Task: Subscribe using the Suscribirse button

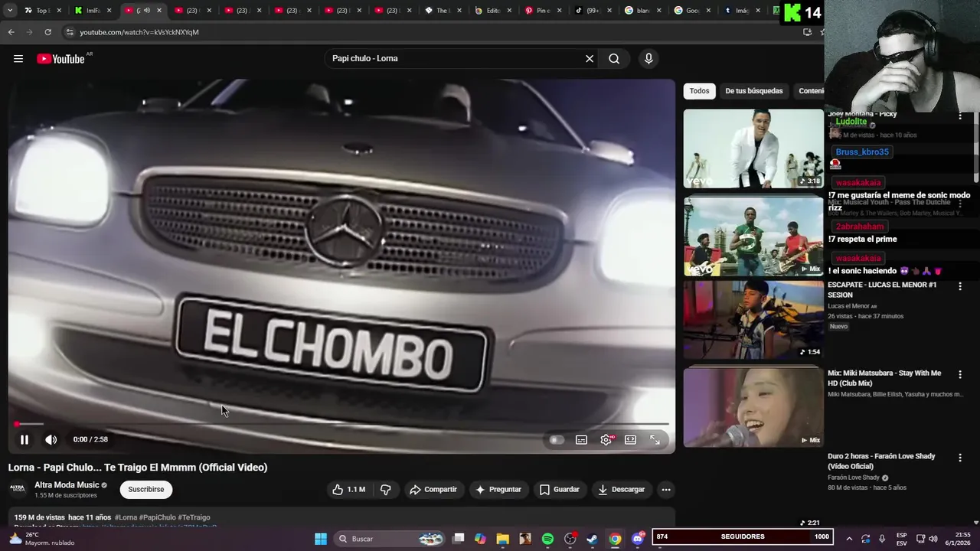Action: point(145,489)
